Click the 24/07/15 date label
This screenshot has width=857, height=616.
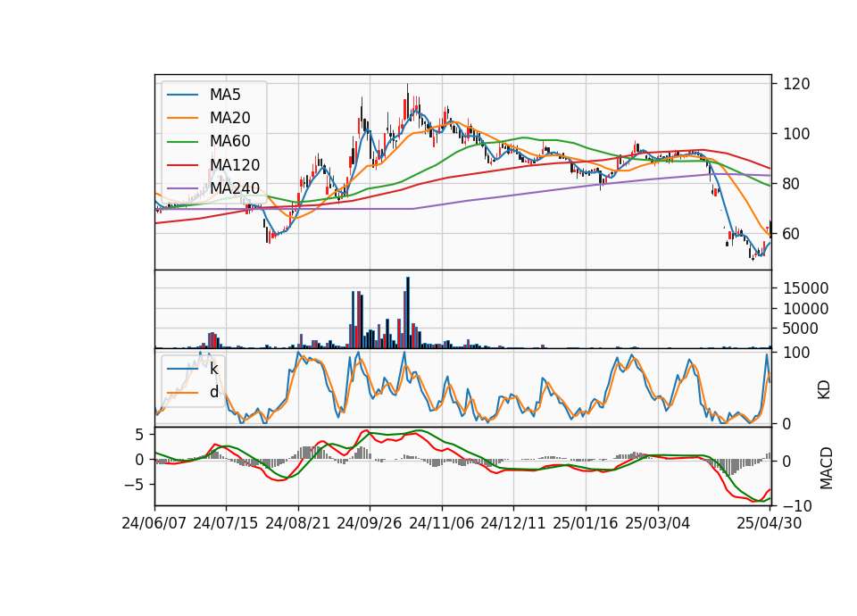pos(226,523)
